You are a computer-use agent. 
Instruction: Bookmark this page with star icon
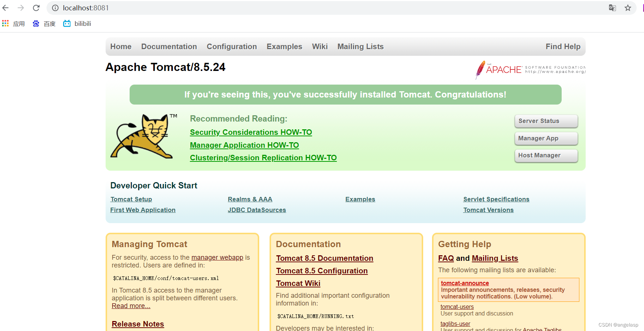pyautogui.click(x=628, y=8)
